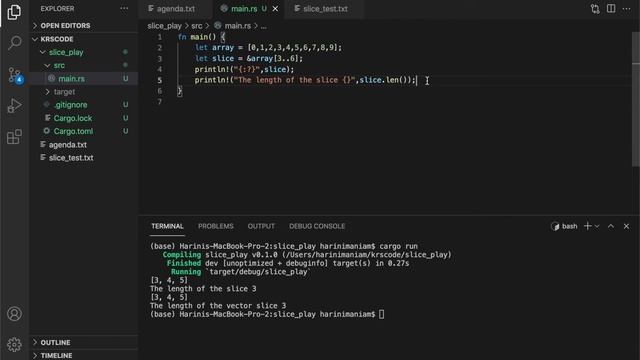Open the Cargo.toml file
This screenshot has height=360, width=640.
point(84,131)
